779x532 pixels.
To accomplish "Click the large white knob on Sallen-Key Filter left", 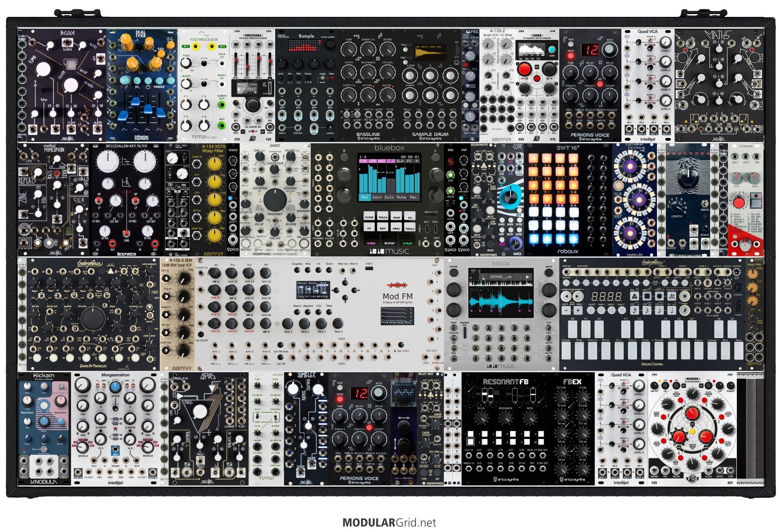I will click(x=108, y=161).
